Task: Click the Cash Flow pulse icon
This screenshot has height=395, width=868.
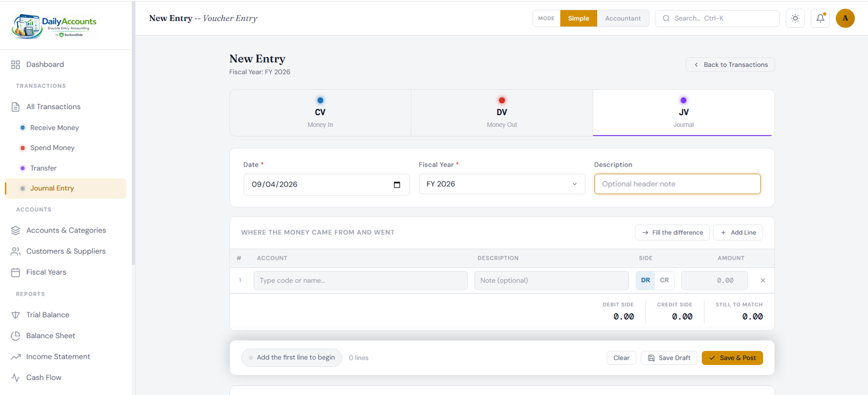Action: click(15, 378)
